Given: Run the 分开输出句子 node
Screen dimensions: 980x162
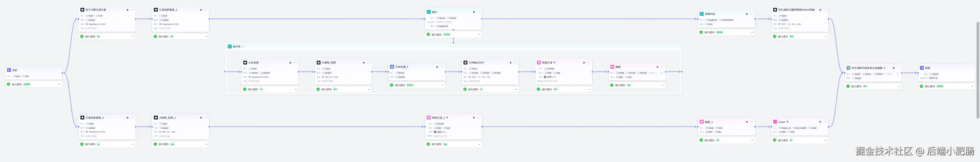Looking at the screenshot, I should pos(511,63).
